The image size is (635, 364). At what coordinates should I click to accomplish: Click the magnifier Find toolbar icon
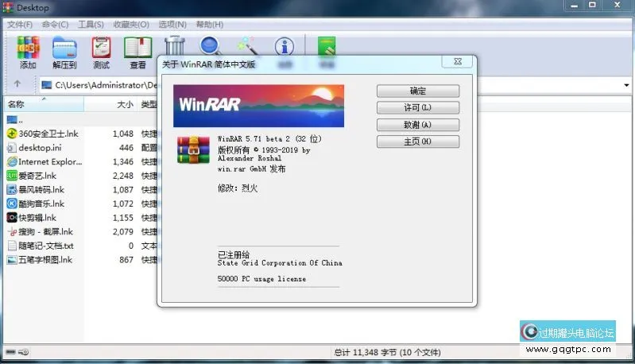[x=211, y=46]
